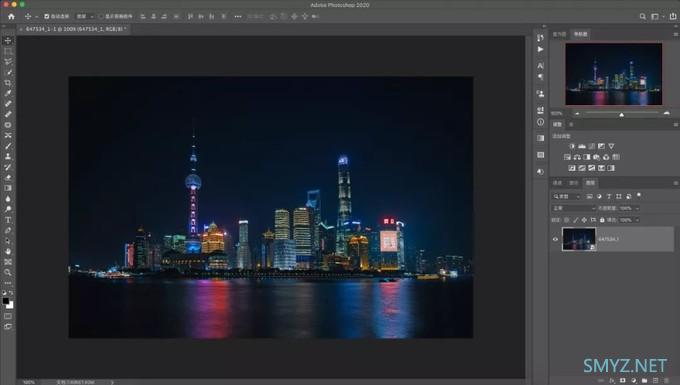This screenshot has height=385, width=680.
Task: Toggle lock all padlock icon
Action: click(602, 220)
